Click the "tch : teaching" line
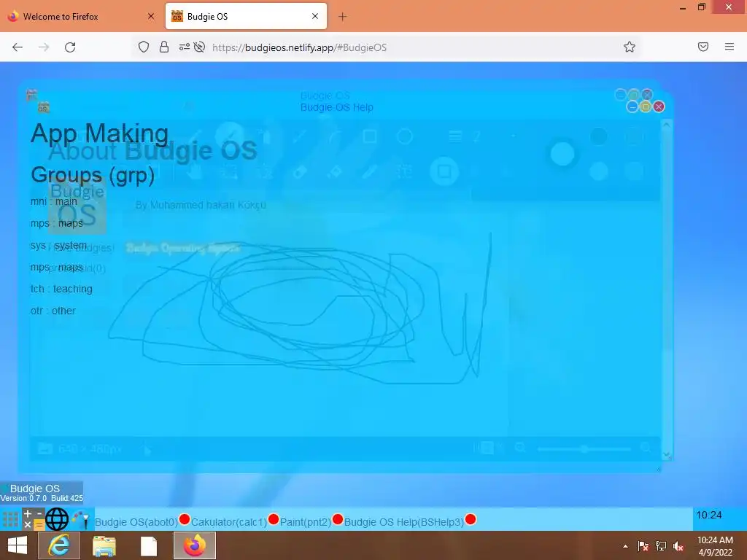 pos(61,289)
